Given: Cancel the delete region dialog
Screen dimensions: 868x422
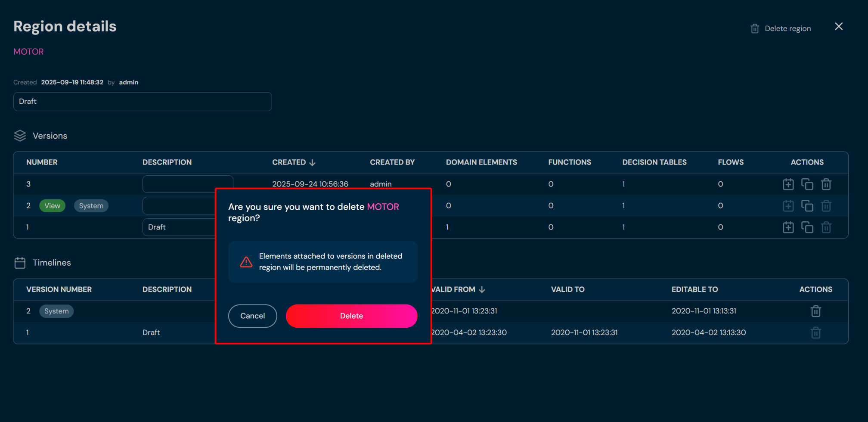Looking at the screenshot, I should (252, 316).
